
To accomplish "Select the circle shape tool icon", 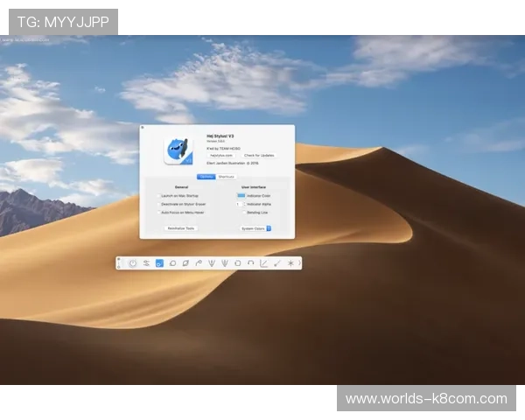I will [172, 262].
